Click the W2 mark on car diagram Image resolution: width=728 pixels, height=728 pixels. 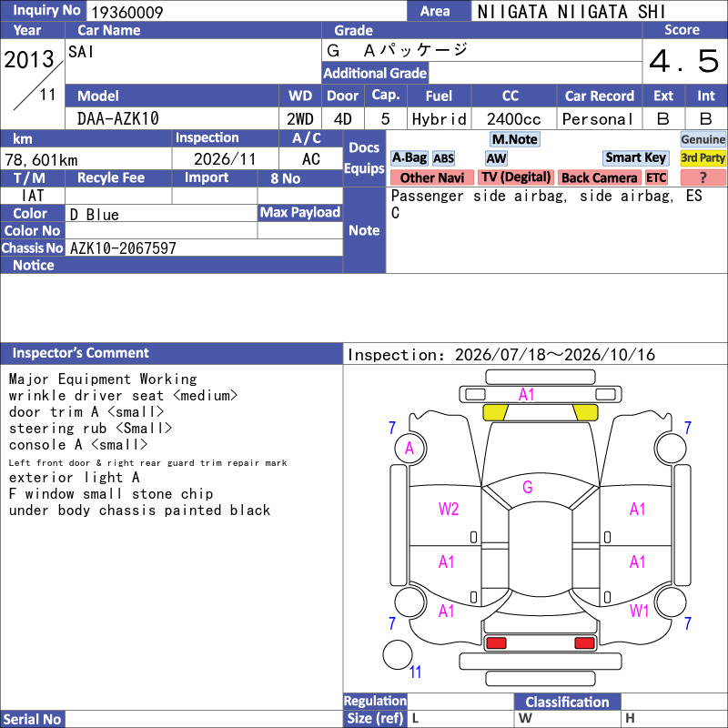448,509
